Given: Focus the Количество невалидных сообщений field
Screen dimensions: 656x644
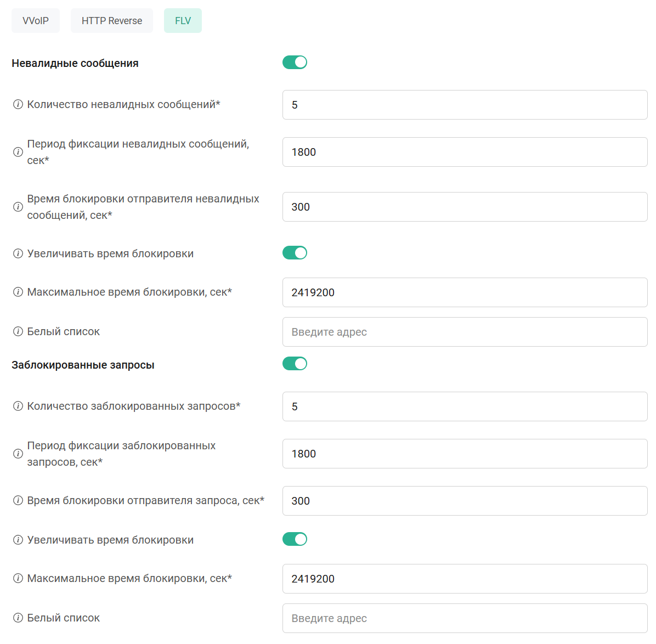Looking at the screenshot, I should [465, 105].
